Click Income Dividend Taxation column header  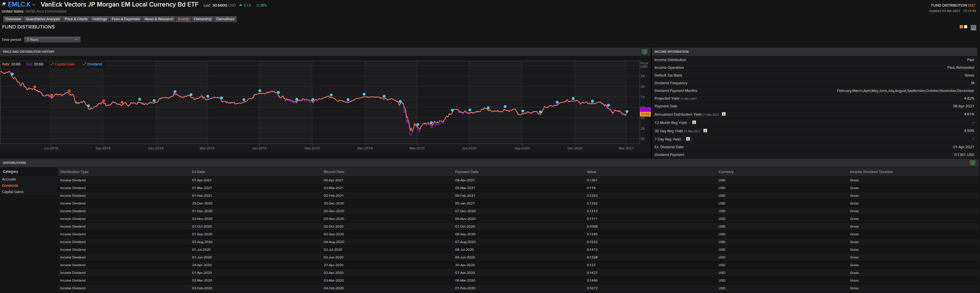click(x=871, y=172)
